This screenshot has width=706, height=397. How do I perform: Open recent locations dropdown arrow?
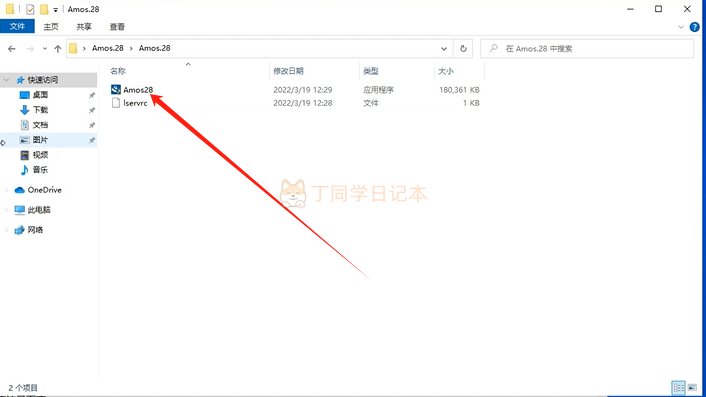point(45,49)
